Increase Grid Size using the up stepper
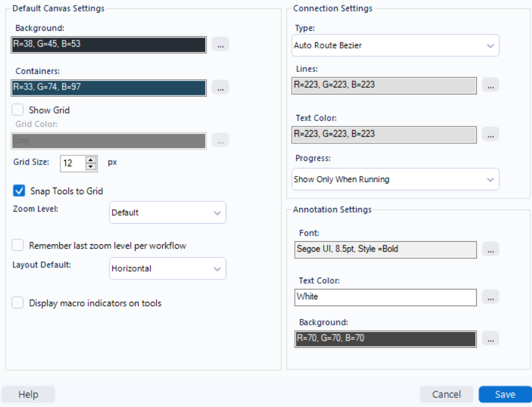This screenshot has height=407, width=532. (x=90, y=158)
